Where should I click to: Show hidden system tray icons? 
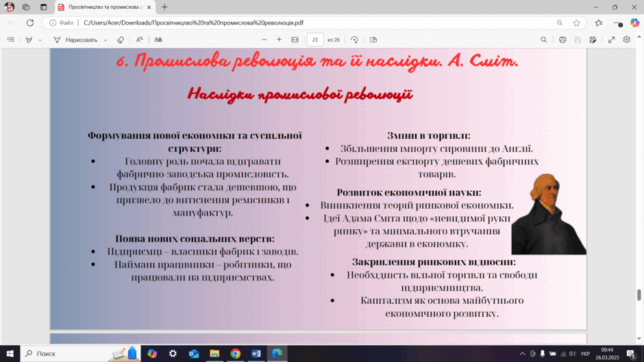point(523,353)
